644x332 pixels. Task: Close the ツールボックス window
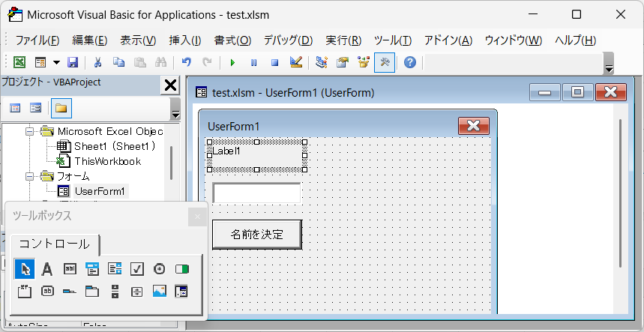point(198,217)
